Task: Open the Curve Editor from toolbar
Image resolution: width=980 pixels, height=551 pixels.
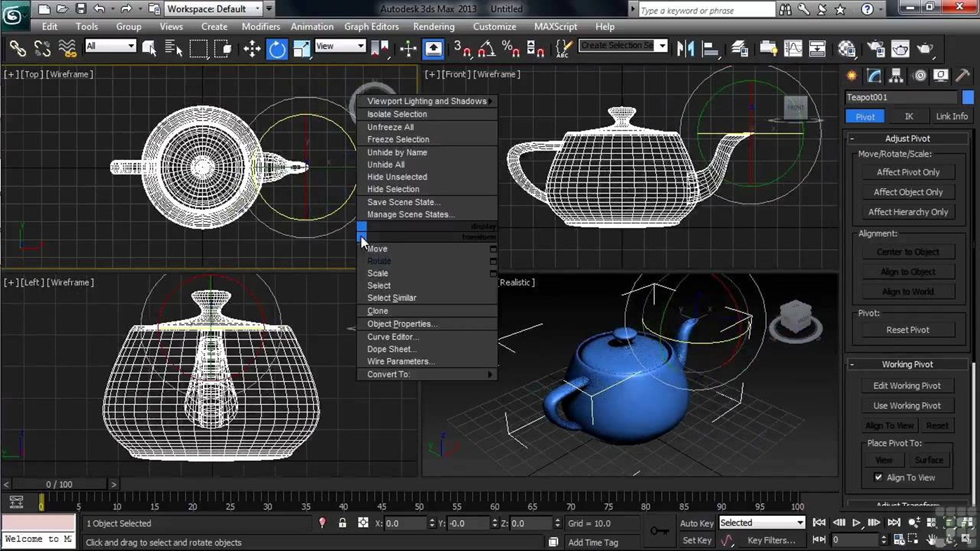Action: [x=793, y=48]
